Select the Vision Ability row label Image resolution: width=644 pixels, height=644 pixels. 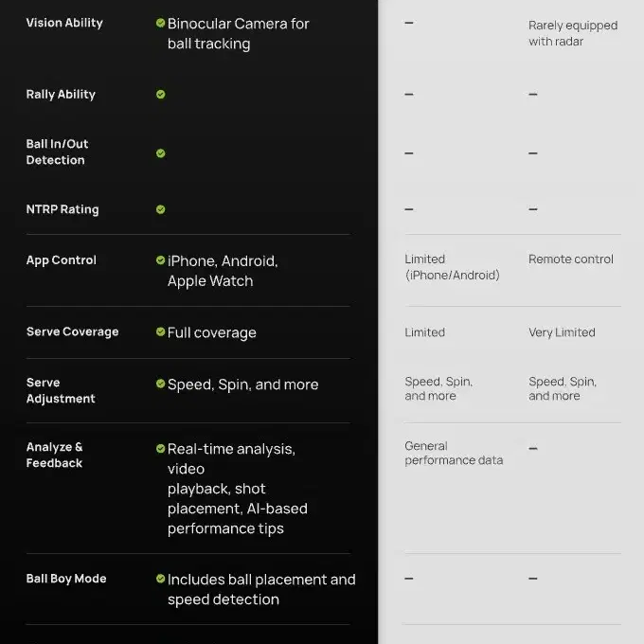[x=64, y=23]
